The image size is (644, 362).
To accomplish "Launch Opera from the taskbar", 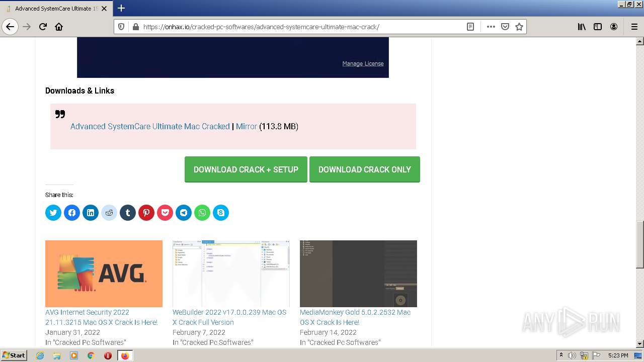I will 108,355.
